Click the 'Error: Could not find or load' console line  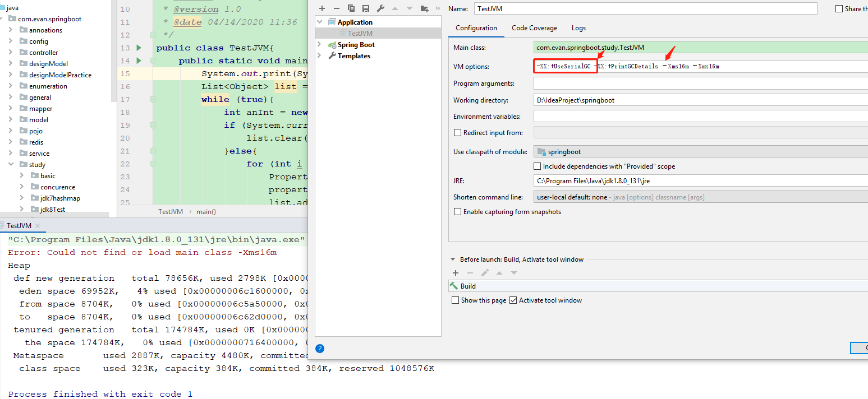click(x=143, y=253)
